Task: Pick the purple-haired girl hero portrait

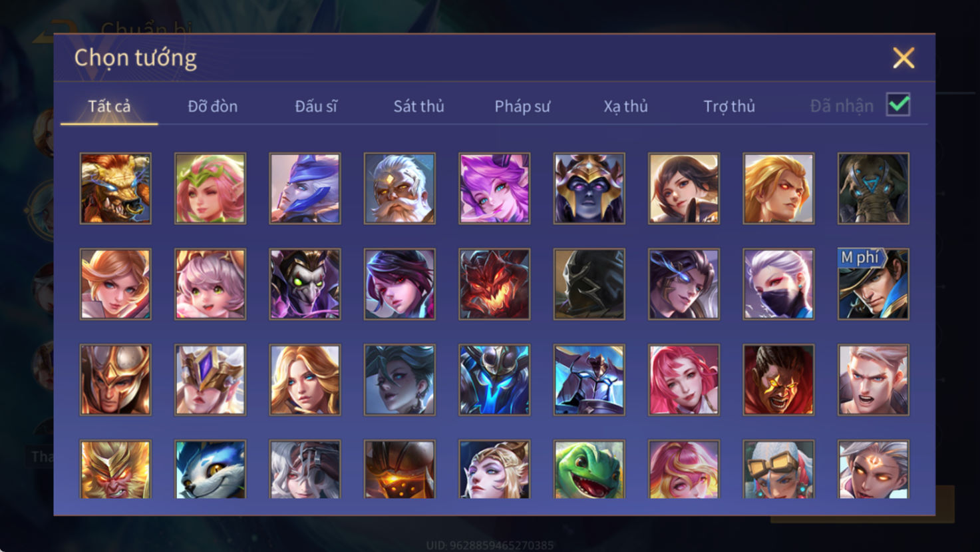Action: click(494, 188)
